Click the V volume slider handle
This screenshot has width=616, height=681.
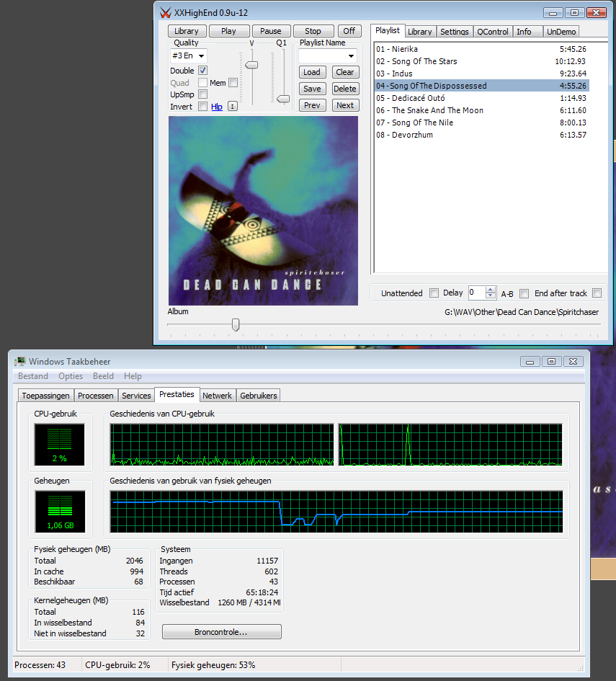coord(251,65)
